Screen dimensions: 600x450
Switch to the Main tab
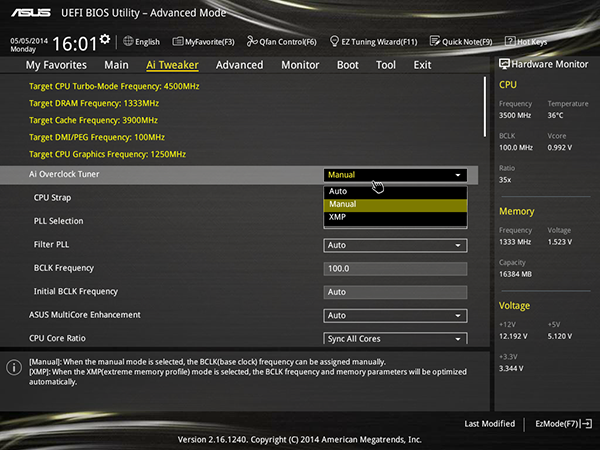pyautogui.click(x=116, y=65)
